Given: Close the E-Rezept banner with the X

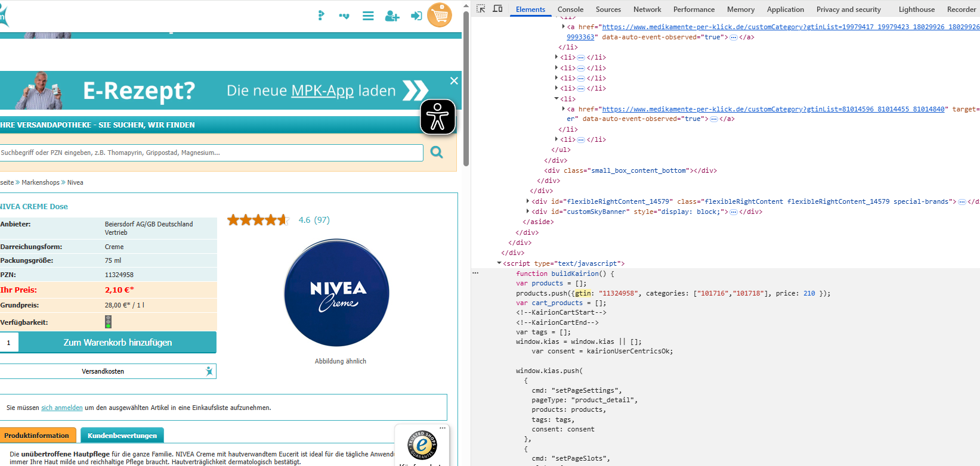Looking at the screenshot, I should coord(454,81).
